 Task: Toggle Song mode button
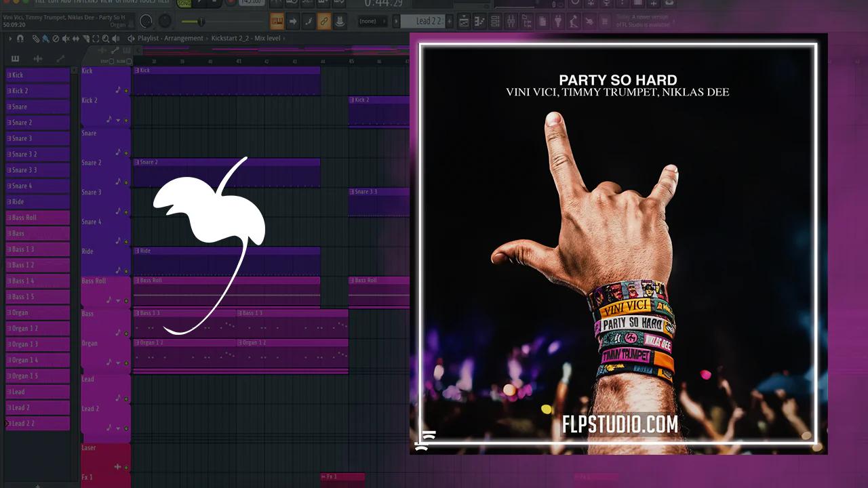point(184,3)
